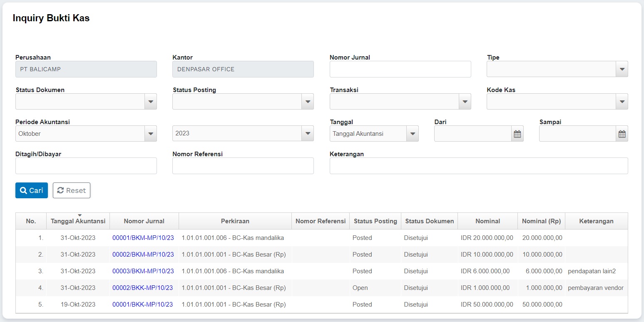Reset the search filters
This screenshot has width=644, height=322.
click(71, 190)
